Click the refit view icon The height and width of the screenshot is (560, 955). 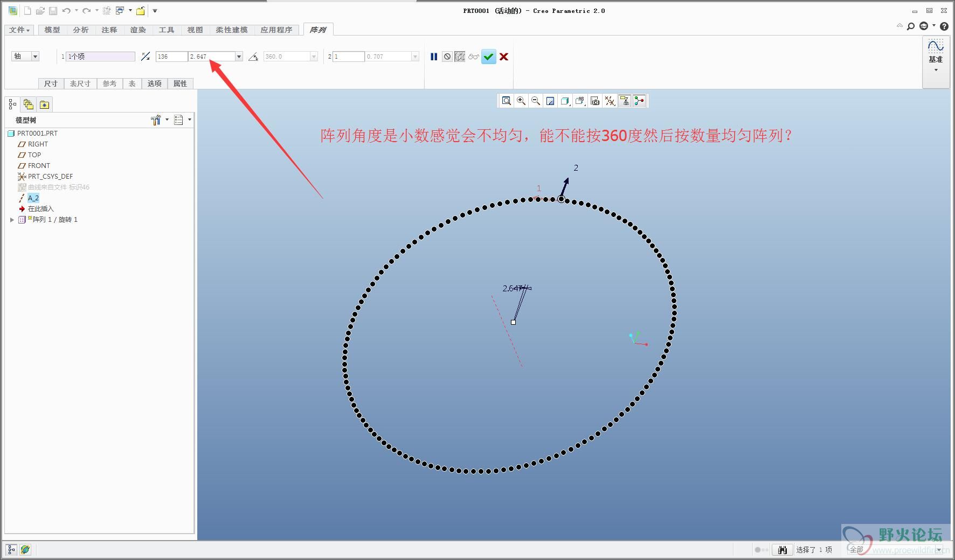coord(507,101)
